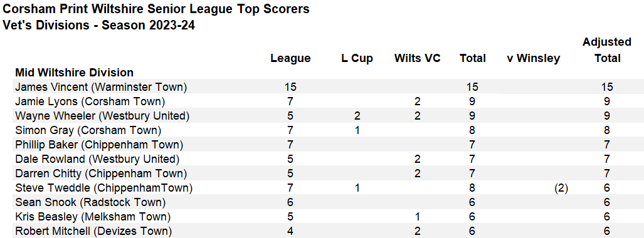Click James Vincent's League value 15
Image resolution: width=644 pixels, height=238 pixels.
coord(290,87)
